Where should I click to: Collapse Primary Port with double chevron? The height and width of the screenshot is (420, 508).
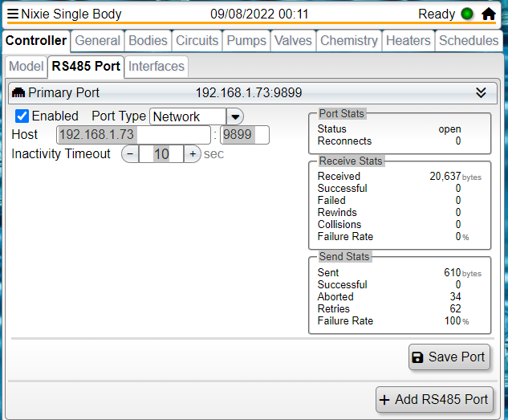(x=481, y=92)
